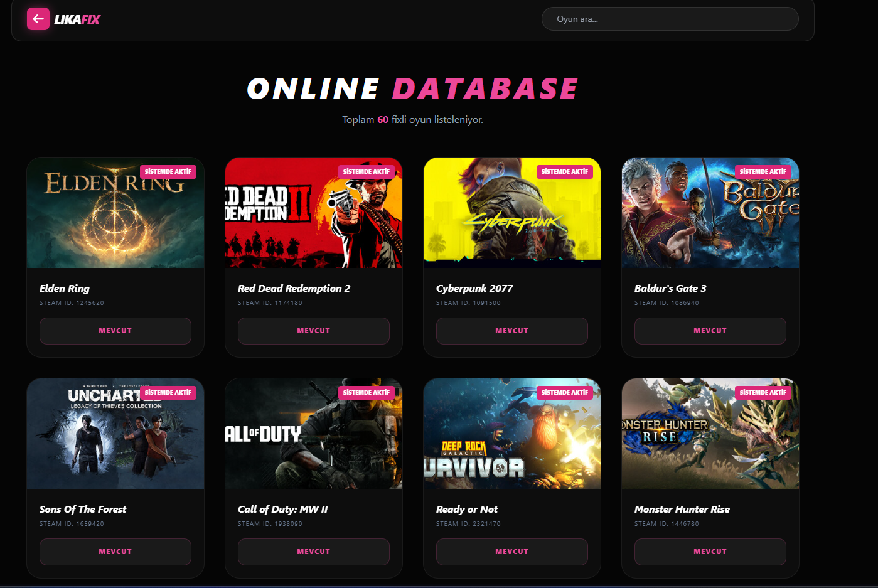Click the 'SİSTEMDE AKTİF' badge on Ready or Not card
The width and height of the screenshot is (878, 588).
click(565, 393)
